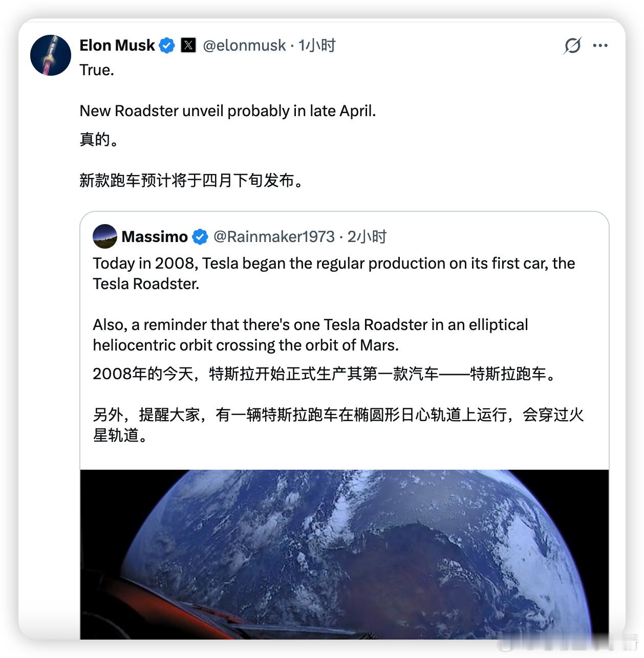Click Elon Musk's blue verification checkmark
Screen dimensions: 644x658
coord(166,45)
